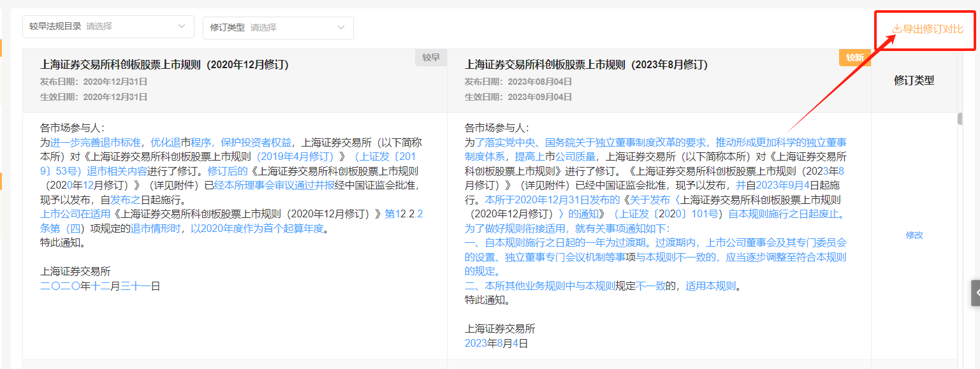Click the 修订类型 column header
980x369 pixels.
coord(914,80)
